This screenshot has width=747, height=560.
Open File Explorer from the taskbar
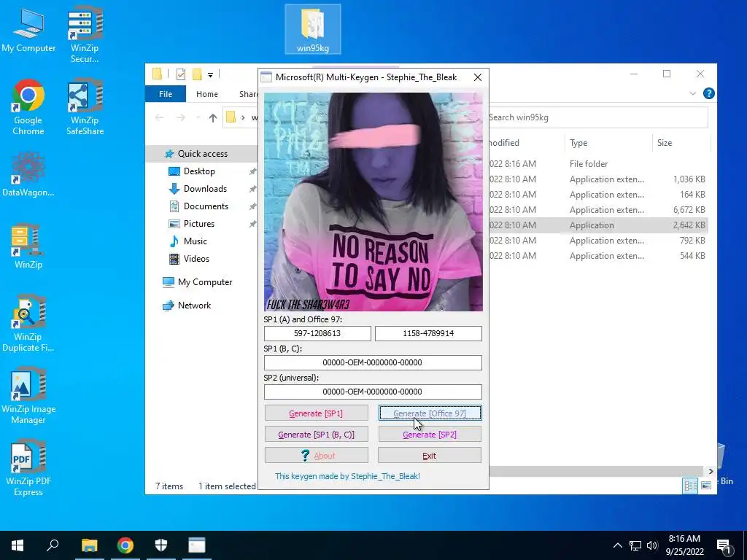click(89, 545)
